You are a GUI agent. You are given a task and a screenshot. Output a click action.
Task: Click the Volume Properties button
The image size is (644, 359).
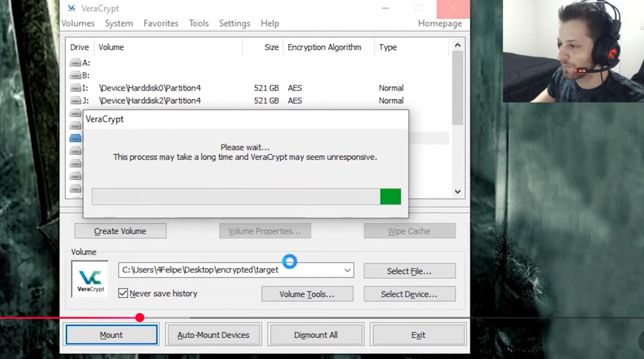coord(265,231)
